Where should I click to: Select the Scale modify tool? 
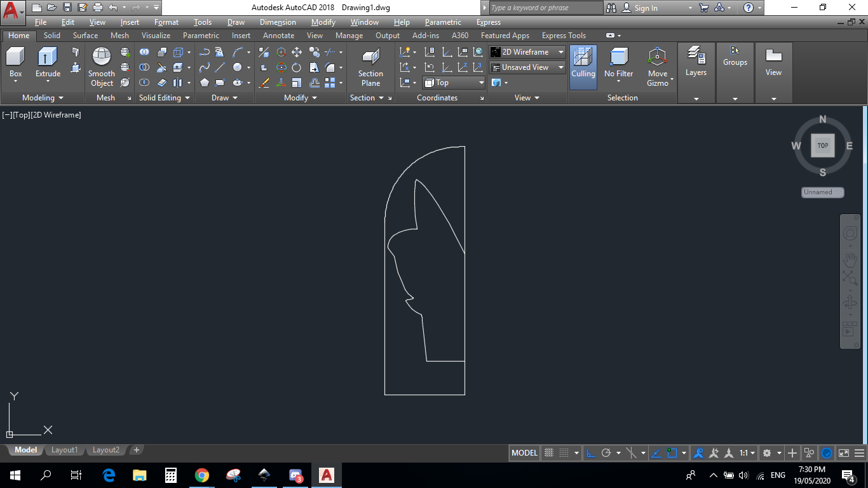[297, 83]
